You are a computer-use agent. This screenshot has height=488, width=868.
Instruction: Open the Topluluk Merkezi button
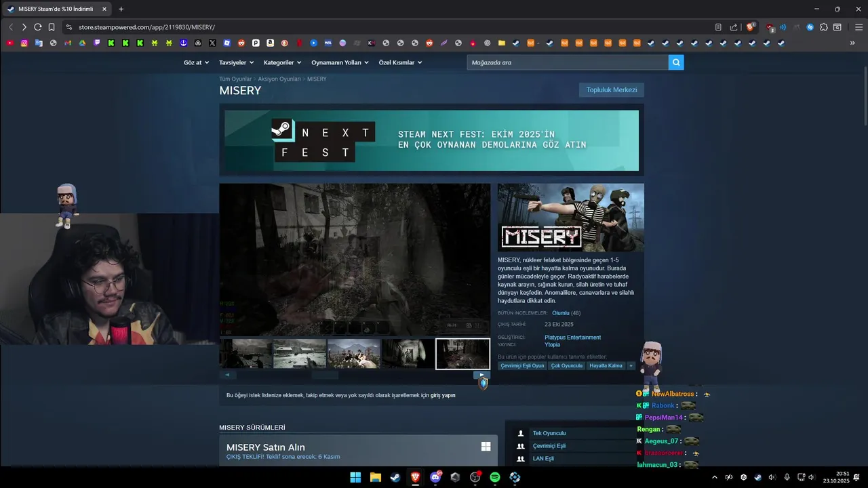point(612,89)
